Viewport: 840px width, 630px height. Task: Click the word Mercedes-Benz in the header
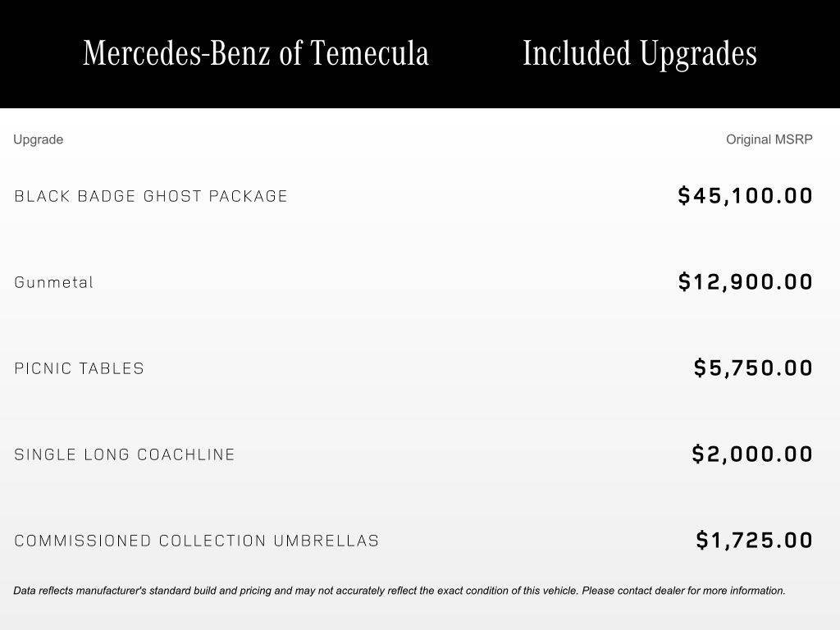[177, 53]
